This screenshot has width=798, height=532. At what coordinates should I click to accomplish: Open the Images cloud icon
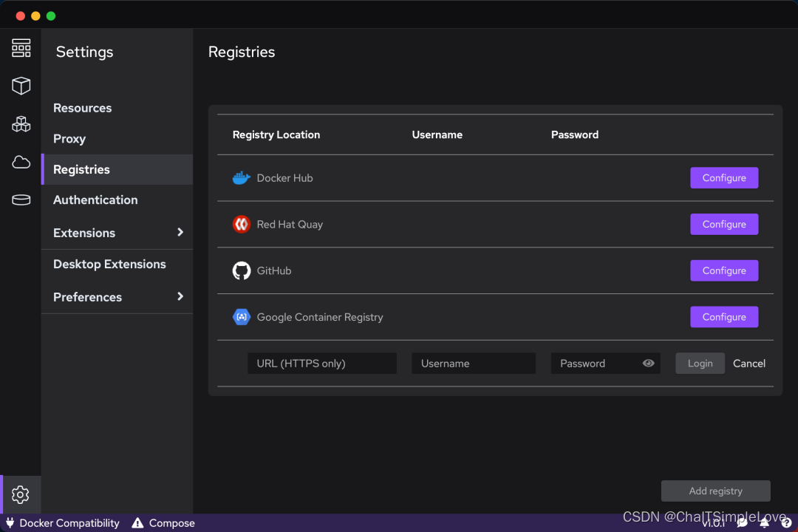[21, 163]
